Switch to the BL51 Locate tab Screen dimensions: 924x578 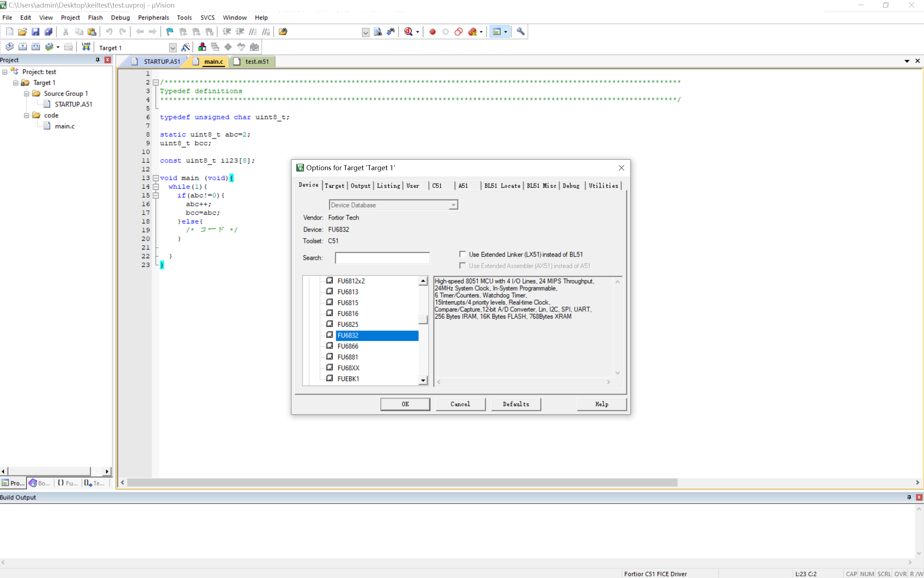click(502, 186)
